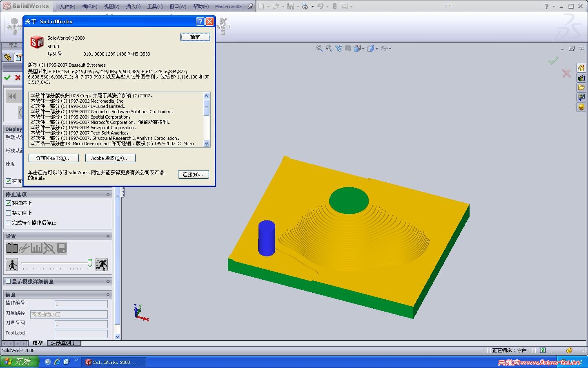Open the Design Library icon

pyautogui.click(x=581, y=78)
